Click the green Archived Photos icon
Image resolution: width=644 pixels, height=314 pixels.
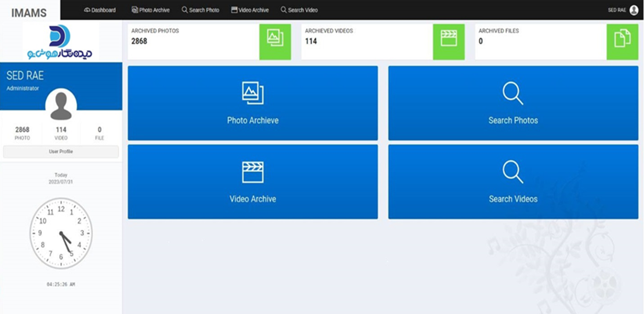coord(275,42)
